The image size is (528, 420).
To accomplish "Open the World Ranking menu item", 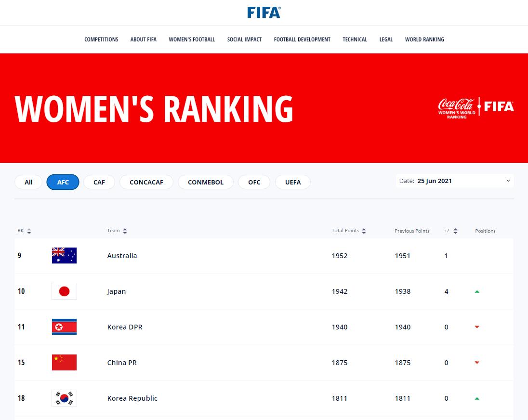I will tap(424, 39).
